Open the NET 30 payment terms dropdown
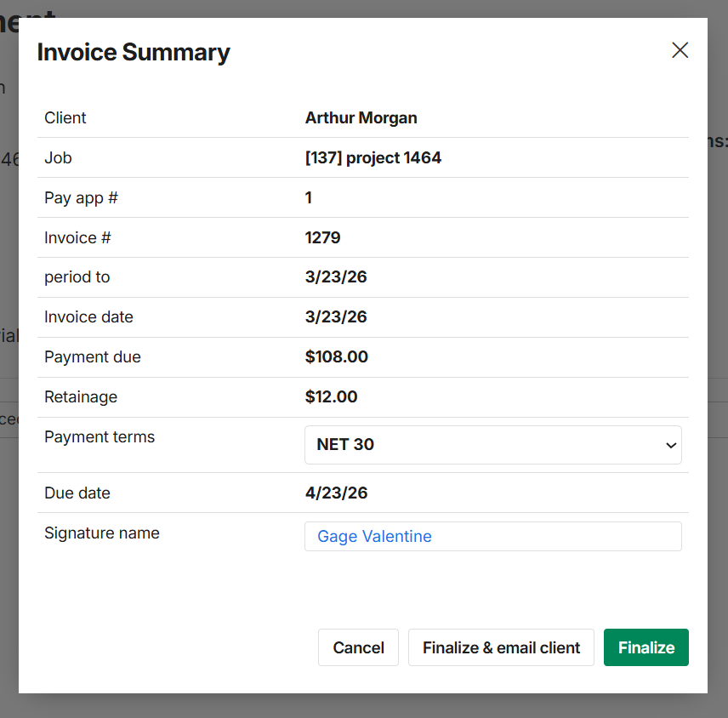The height and width of the screenshot is (718, 728). (x=492, y=445)
